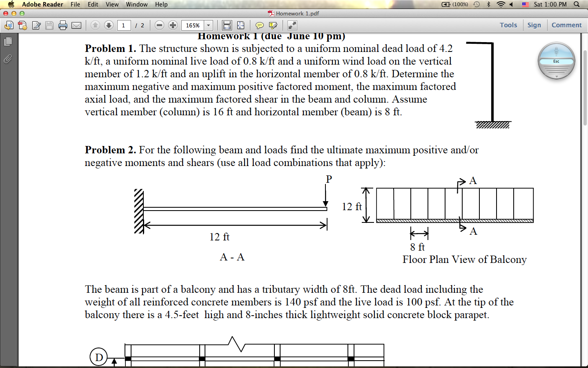
Task: Click the Sticky Note comment icon
Action: click(x=260, y=25)
